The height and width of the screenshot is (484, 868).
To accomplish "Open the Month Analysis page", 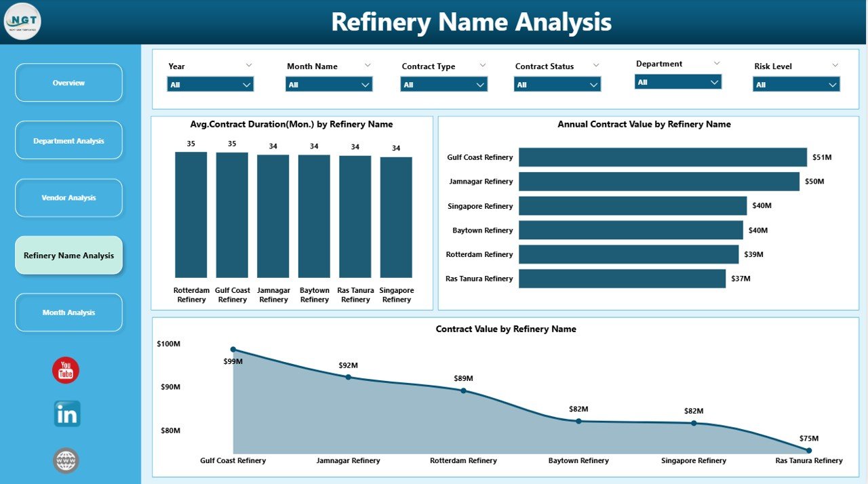I will [x=68, y=312].
